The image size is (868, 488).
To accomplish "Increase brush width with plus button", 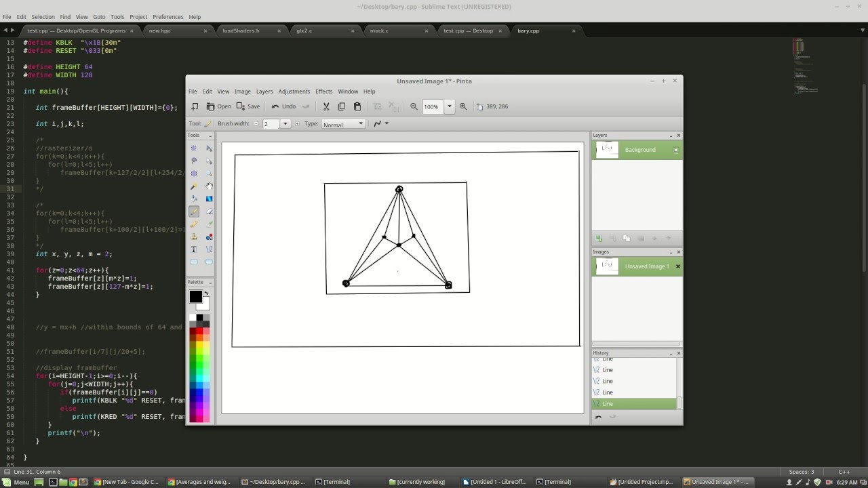I will (x=297, y=124).
